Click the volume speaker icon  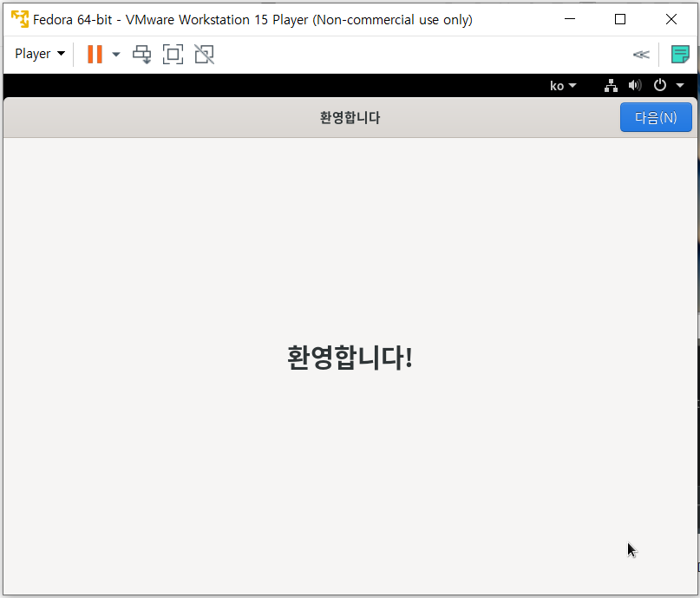coord(635,85)
